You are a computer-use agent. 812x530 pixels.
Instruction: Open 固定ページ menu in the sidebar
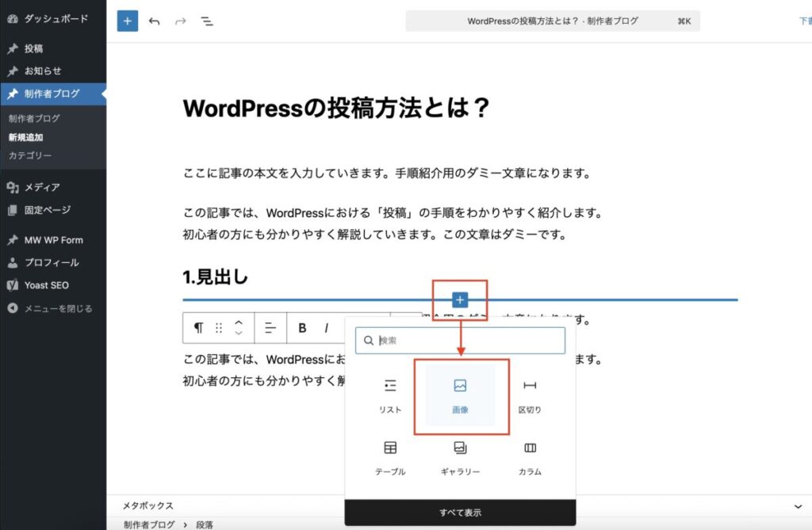click(52, 210)
